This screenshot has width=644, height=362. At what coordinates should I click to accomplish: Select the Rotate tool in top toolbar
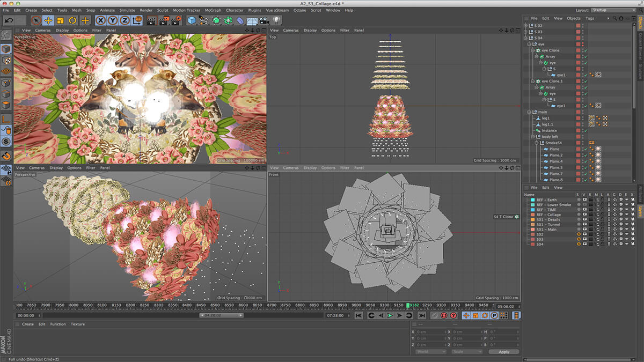[72, 20]
